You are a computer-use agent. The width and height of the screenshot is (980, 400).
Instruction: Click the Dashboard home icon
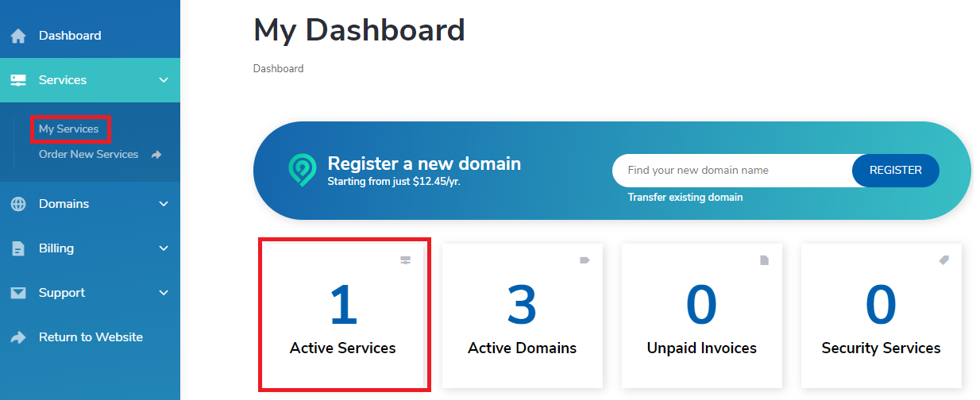18,36
